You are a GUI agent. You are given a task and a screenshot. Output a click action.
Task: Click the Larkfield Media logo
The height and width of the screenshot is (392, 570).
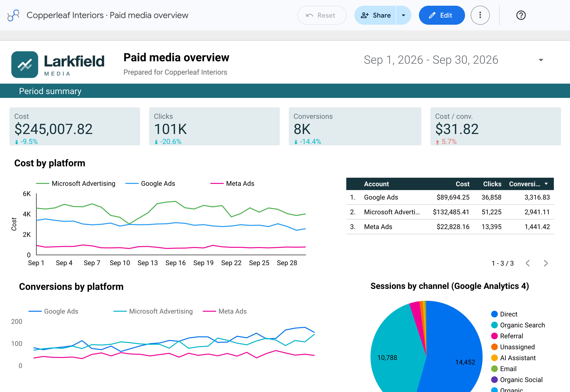tap(58, 65)
